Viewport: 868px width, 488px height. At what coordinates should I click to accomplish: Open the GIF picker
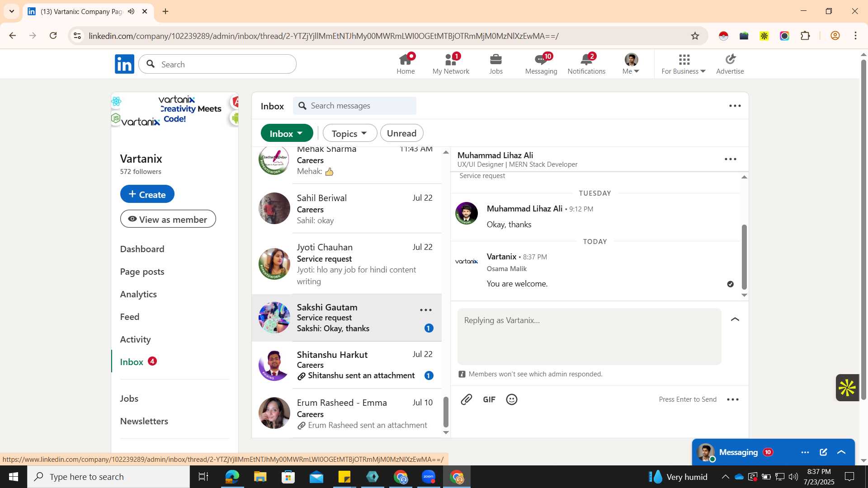pyautogui.click(x=489, y=399)
